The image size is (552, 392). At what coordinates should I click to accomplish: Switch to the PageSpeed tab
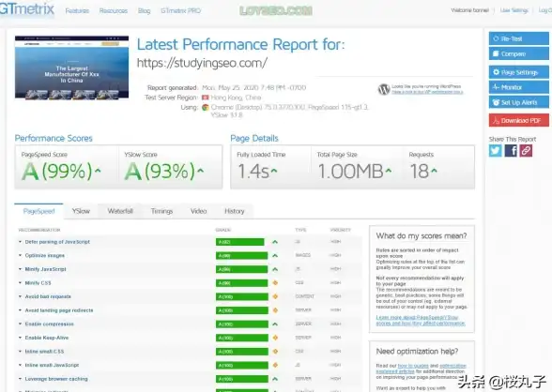38,211
